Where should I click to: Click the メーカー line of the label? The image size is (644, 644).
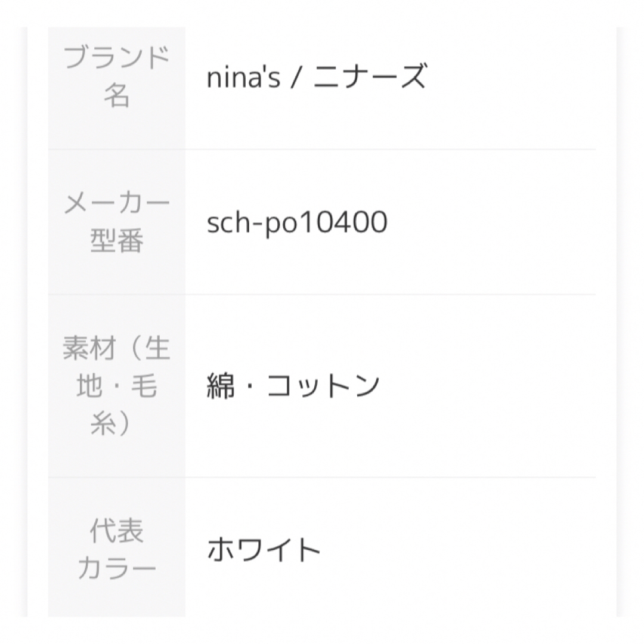[117, 203]
